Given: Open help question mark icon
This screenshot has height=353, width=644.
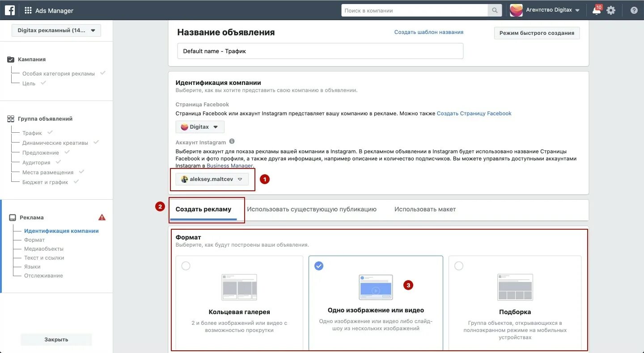Looking at the screenshot, I should coord(634,10).
